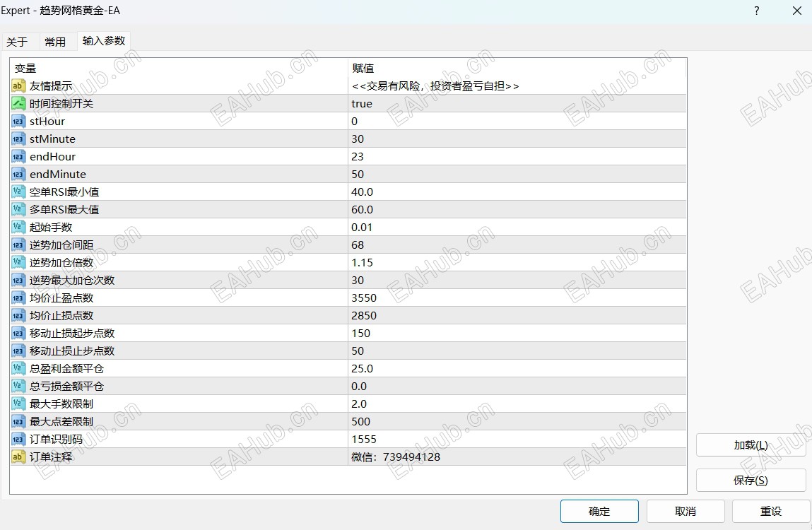Select the endHour value 23
Image resolution: width=812 pixels, height=530 pixels.
click(358, 156)
